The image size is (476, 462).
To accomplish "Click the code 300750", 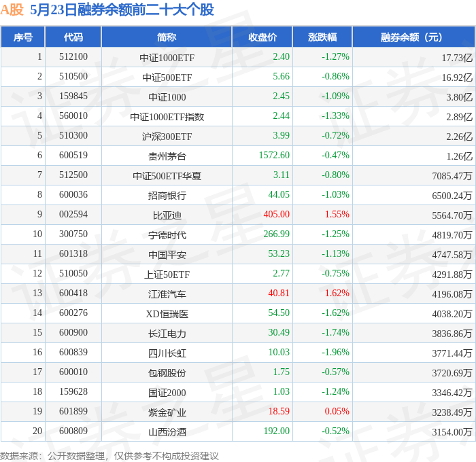I will tap(73, 234).
